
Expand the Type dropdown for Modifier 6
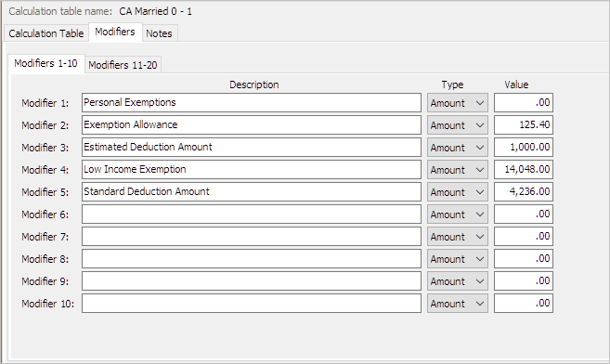458,214
